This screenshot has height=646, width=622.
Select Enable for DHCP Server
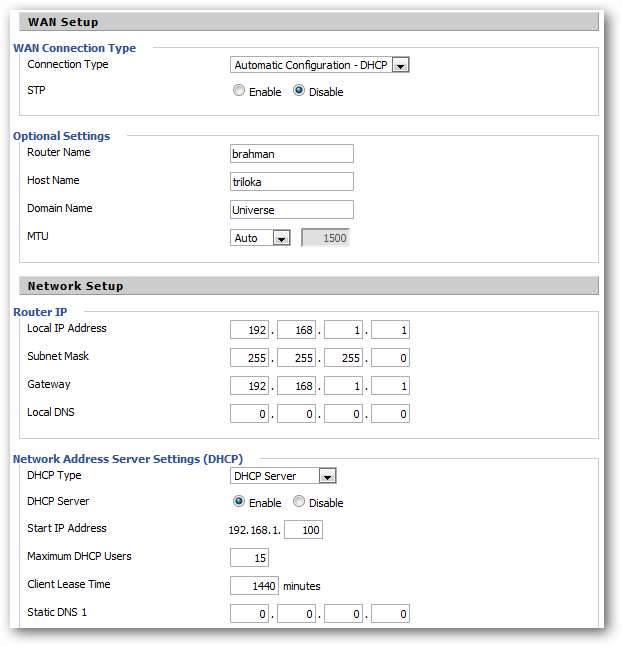pos(239,503)
